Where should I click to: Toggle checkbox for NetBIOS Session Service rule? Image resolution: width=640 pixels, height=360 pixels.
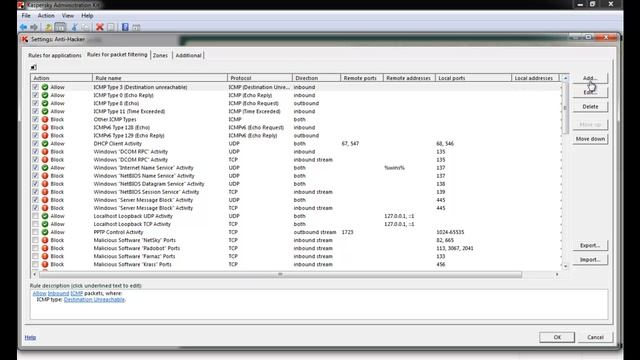tap(36, 192)
